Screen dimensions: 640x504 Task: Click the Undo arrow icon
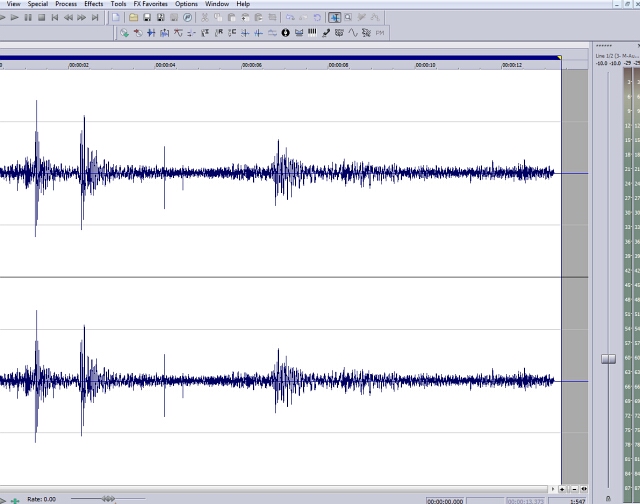[290, 17]
